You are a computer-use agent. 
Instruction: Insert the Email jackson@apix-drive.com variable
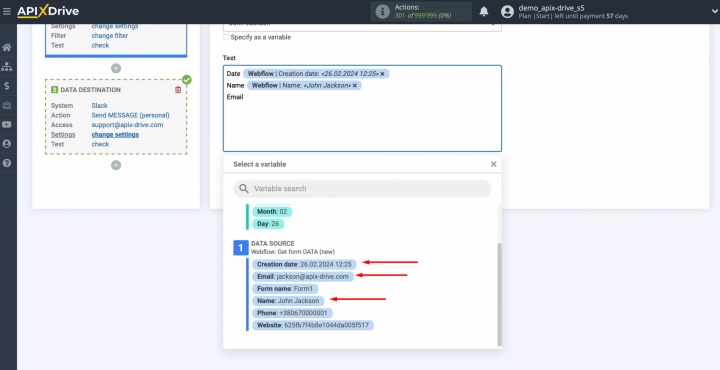303,277
